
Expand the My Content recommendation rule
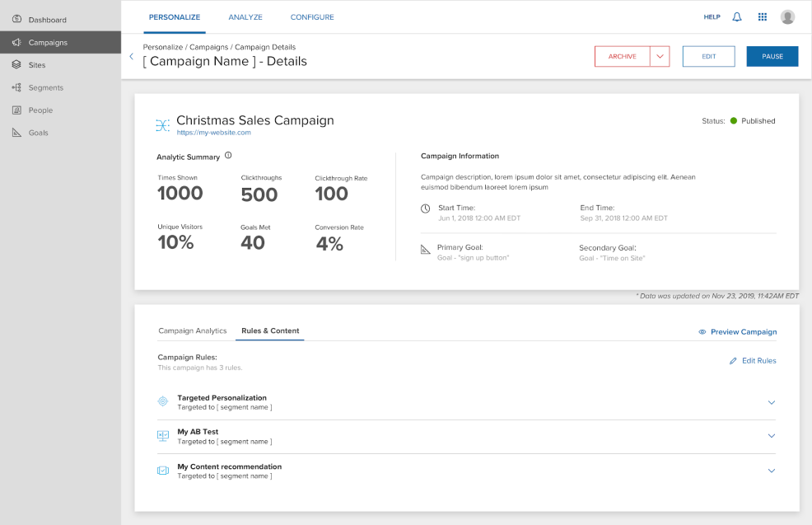772,471
